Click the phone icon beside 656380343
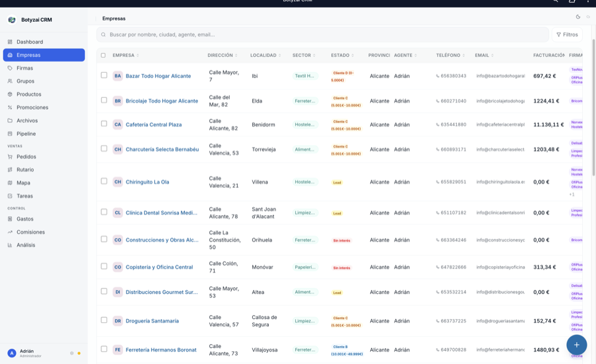This screenshot has height=364, width=596. click(438, 76)
